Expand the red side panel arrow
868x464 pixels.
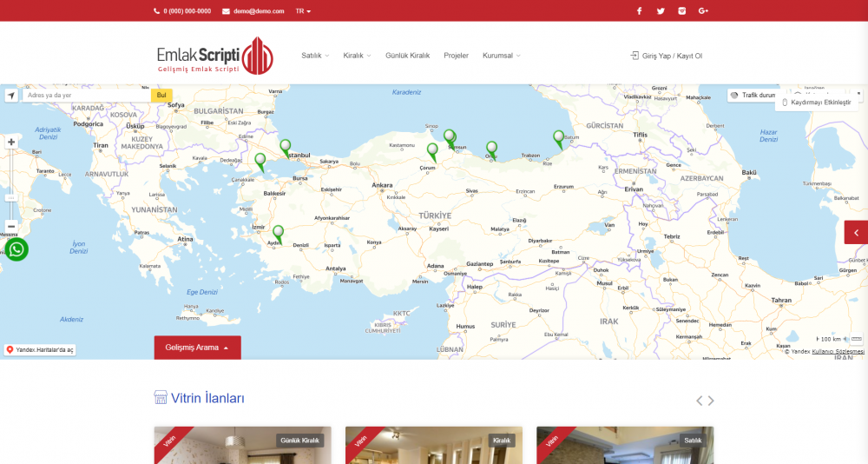[x=856, y=233]
